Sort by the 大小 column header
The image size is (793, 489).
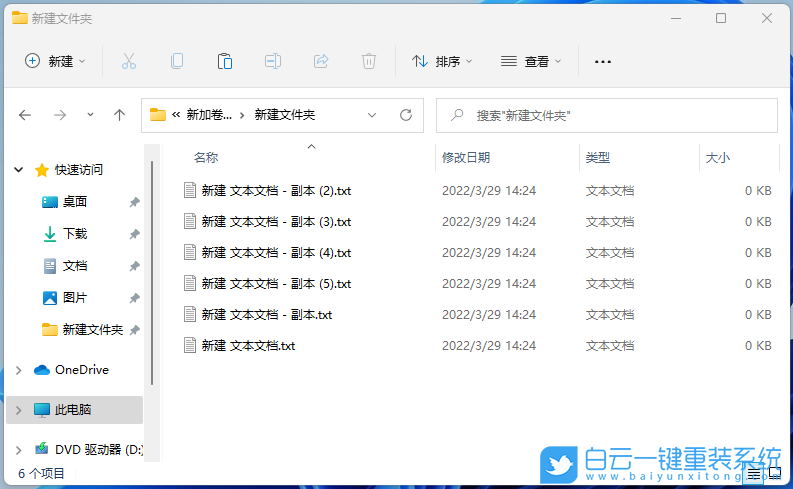(x=718, y=158)
